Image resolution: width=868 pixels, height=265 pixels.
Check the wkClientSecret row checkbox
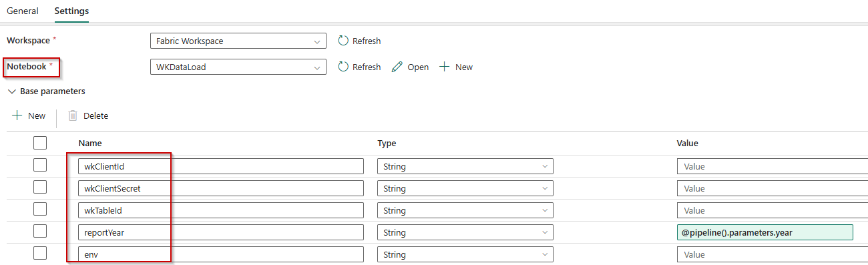point(40,188)
